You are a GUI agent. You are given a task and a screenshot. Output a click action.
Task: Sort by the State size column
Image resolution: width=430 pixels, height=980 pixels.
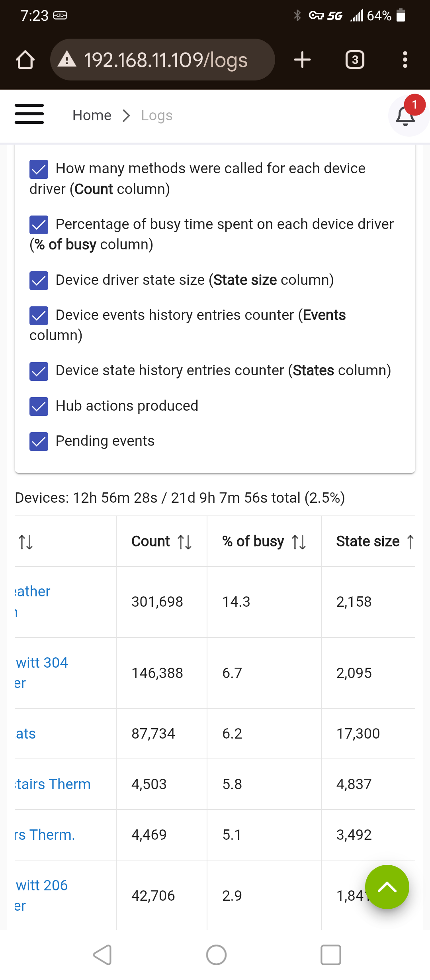(x=410, y=542)
